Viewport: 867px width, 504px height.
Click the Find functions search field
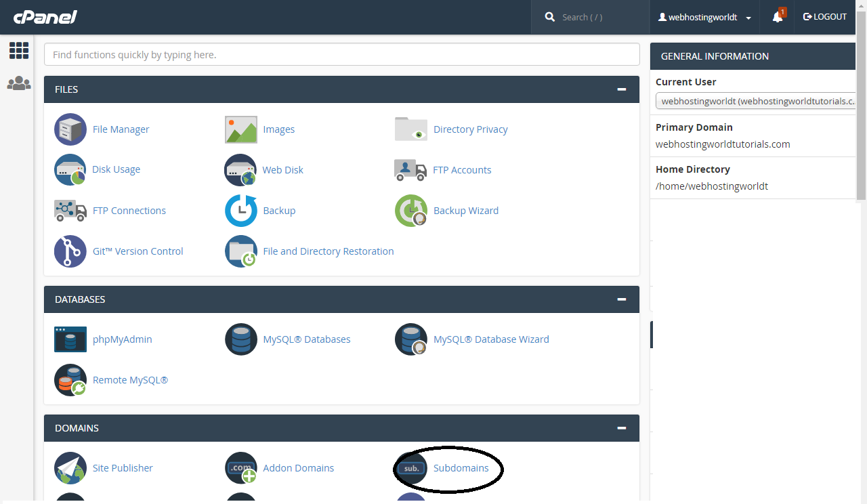pos(341,54)
